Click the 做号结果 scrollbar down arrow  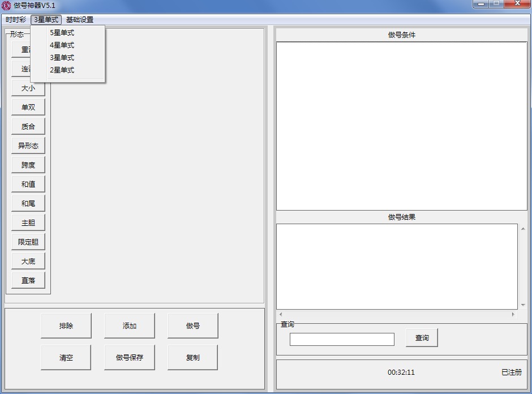click(x=522, y=305)
